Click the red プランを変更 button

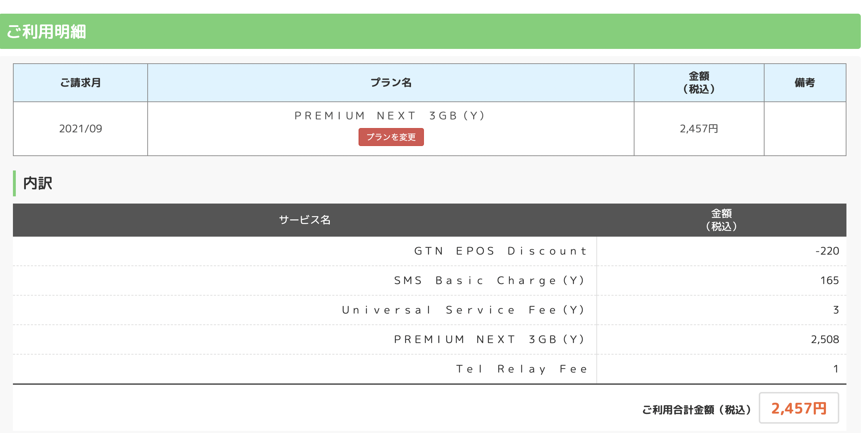point(391,137)
